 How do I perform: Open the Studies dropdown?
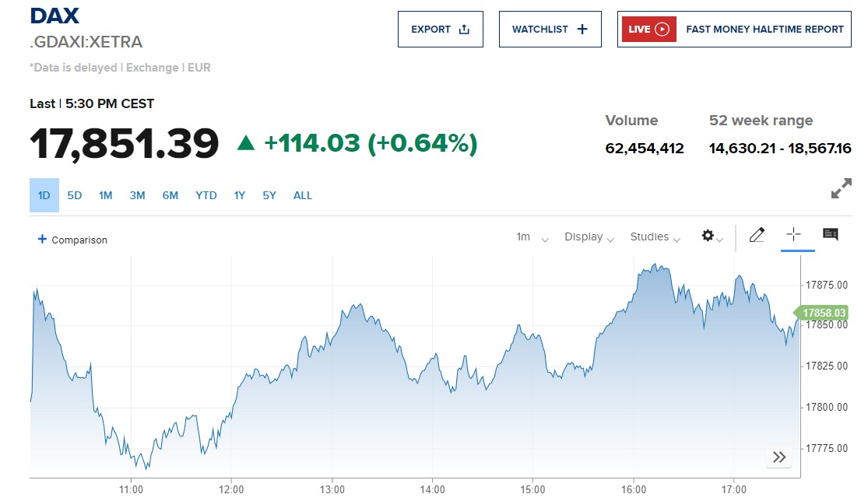tap(655, 237)
